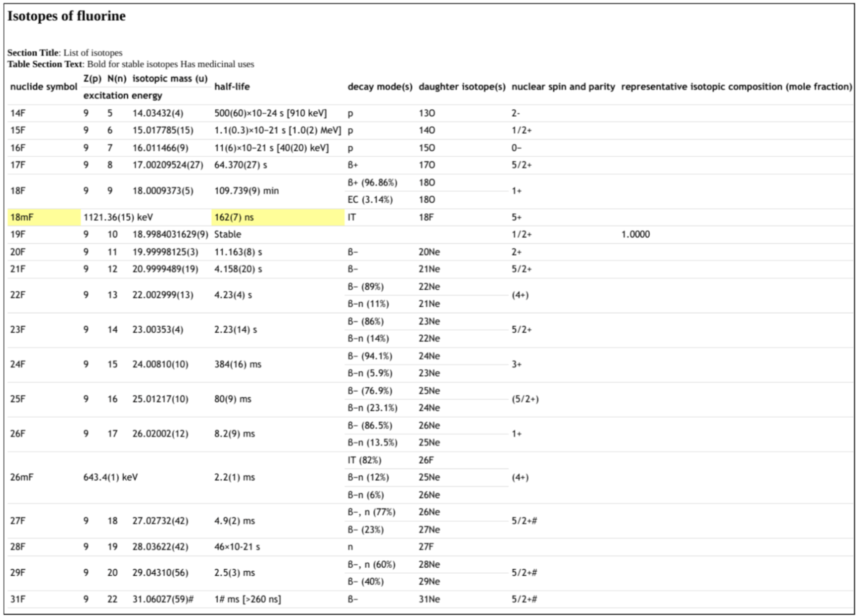Click decay mode 'IT (82%)'
Image resolution: width=856 pixels, height=616 pixels.
click(x=364, y=460)
